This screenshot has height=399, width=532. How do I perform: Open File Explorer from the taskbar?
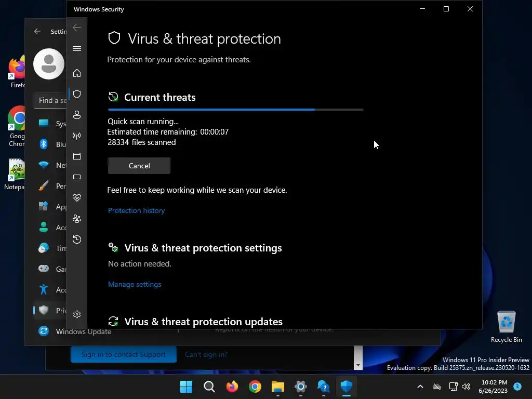coord(278,387)
